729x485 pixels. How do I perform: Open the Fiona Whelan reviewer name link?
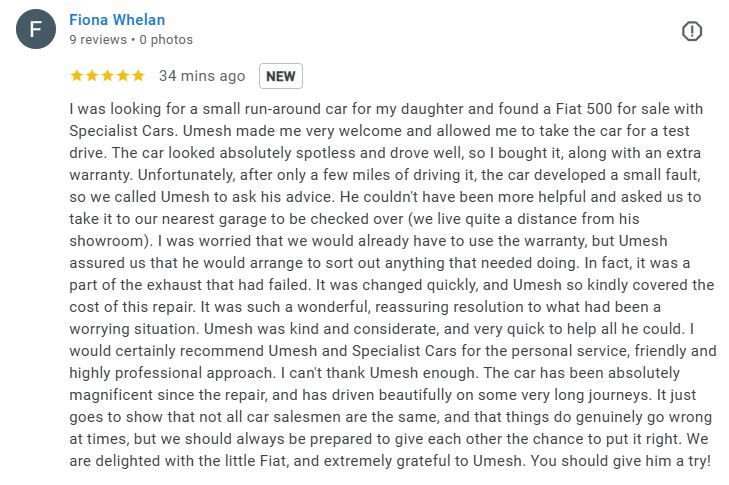click(x=117, y=20)
